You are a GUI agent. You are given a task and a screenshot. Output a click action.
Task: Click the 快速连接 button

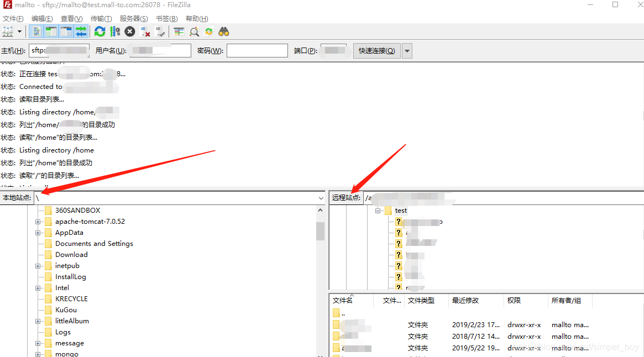[x=376, y=50]
